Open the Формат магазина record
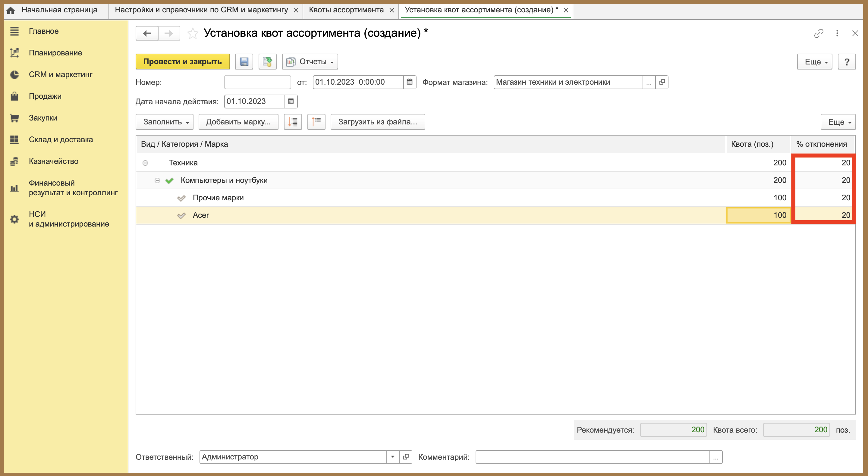 pyautogui.click(x=662, y=82)
